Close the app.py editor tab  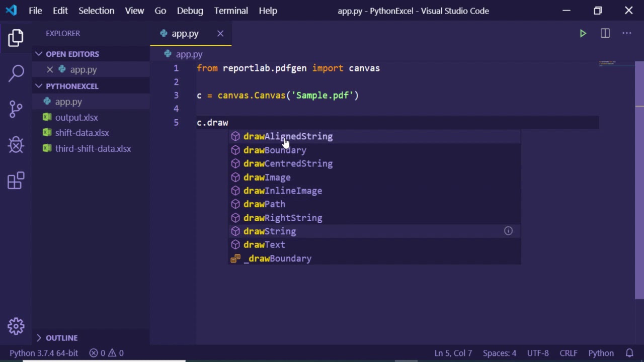(220, 34)
